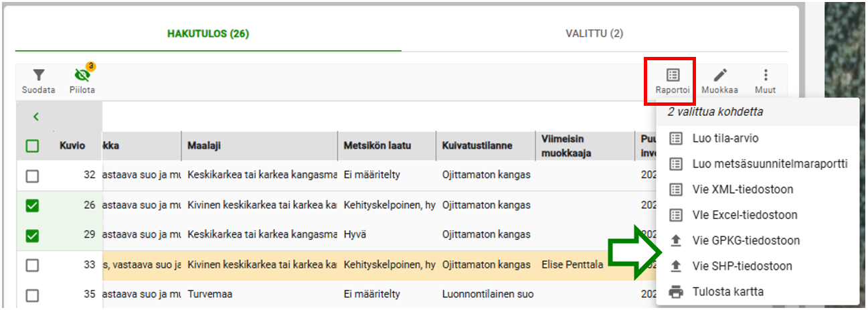Collapse columns with the green left chevron
868x310 pixels.
pyautogui.click(x=36, y=117)
